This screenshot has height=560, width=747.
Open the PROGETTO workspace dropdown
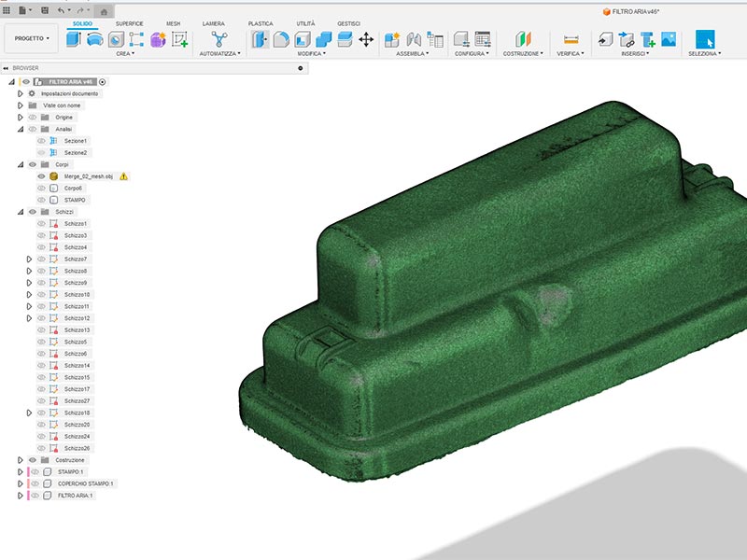tap(32, 39)
